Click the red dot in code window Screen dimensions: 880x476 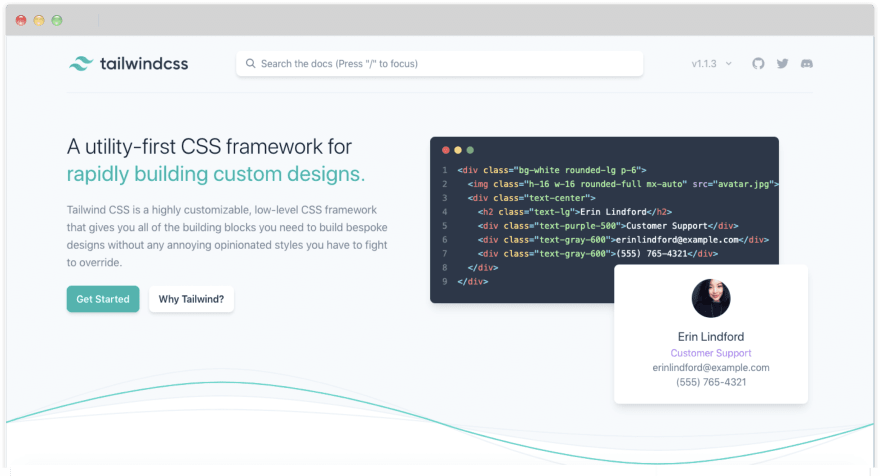(x=446, y=150)
